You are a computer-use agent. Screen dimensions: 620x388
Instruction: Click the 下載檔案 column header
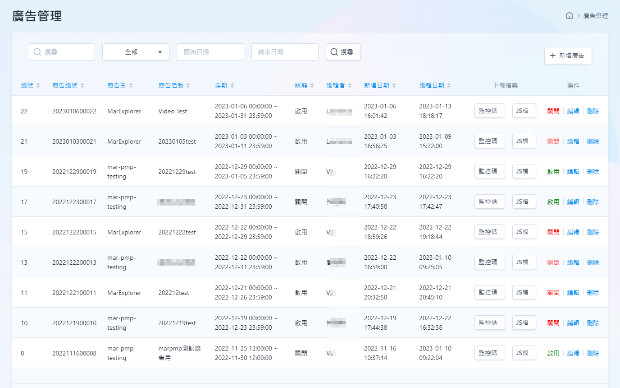[505, 85]
